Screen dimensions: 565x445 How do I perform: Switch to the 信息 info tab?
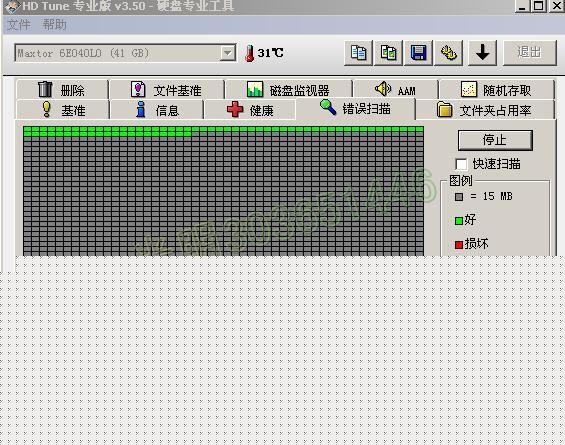(157, 110)
